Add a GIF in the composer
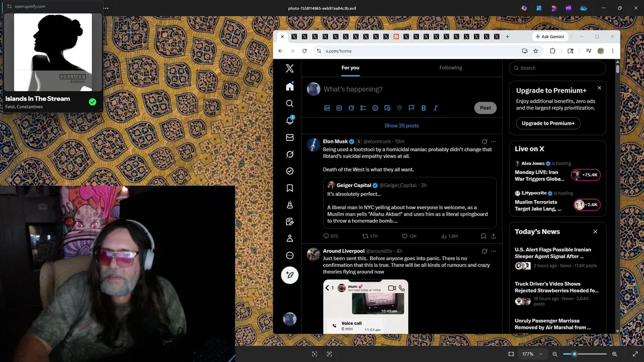Viewport: 644px width, 362px height. tap(339, 108)
